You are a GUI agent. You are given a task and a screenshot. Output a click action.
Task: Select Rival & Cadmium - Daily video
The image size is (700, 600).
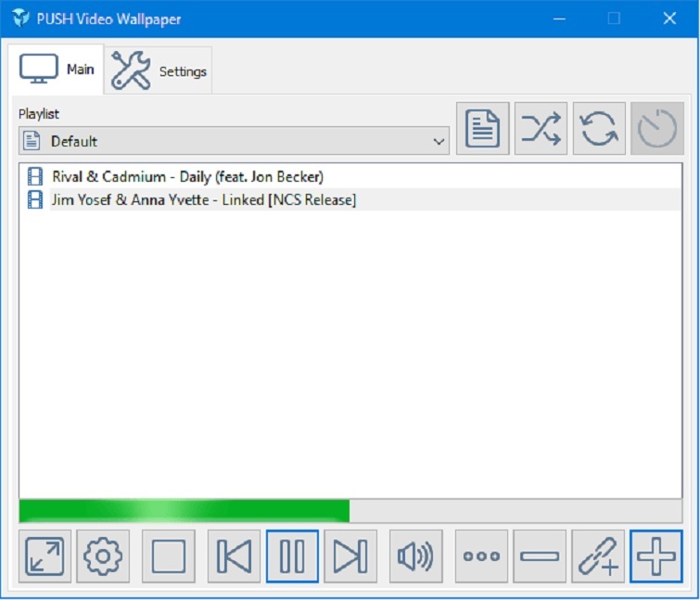(x=187, y=176)
